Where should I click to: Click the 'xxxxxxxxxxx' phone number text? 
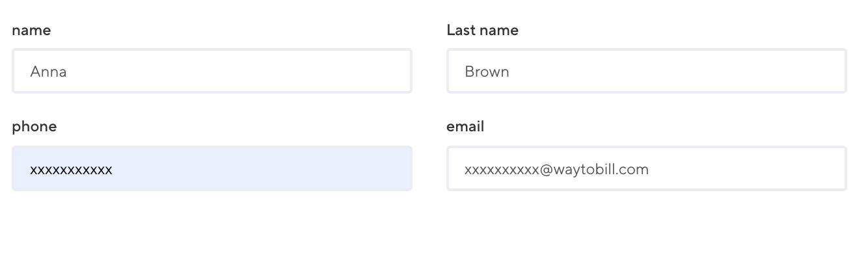71,170
